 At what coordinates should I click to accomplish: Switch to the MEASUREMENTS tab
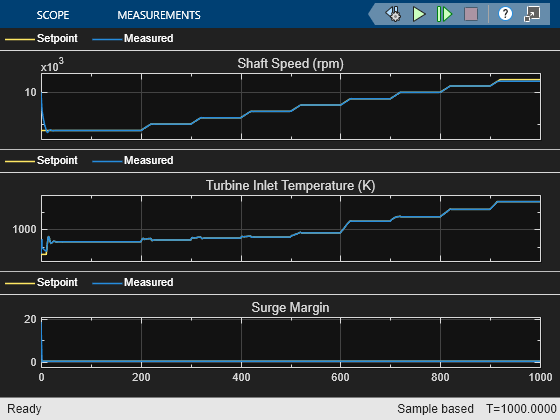click(x=159, y=15)
